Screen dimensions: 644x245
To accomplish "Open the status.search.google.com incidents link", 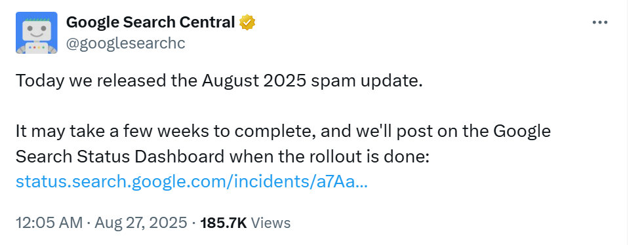I will [x=191, y=182].
